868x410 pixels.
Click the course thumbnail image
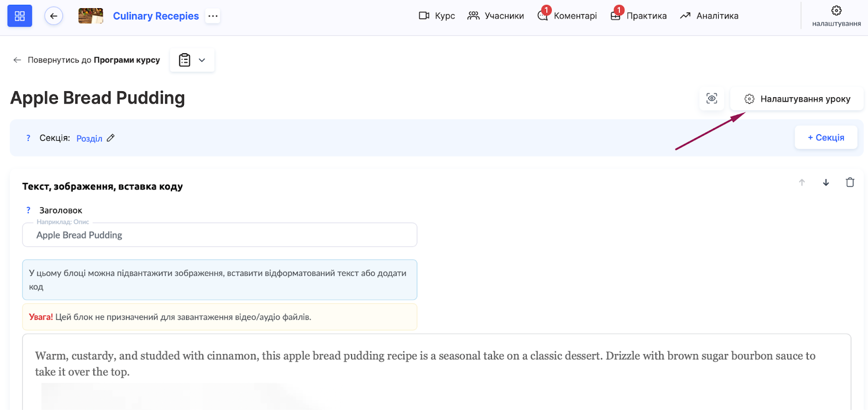pos(91,16)
